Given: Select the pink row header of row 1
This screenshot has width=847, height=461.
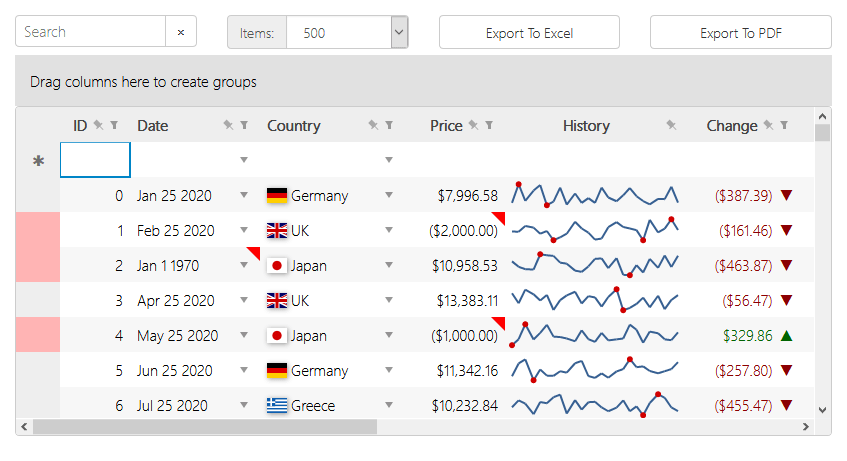Looking at the screenshot, I should [x=38, y=230].
